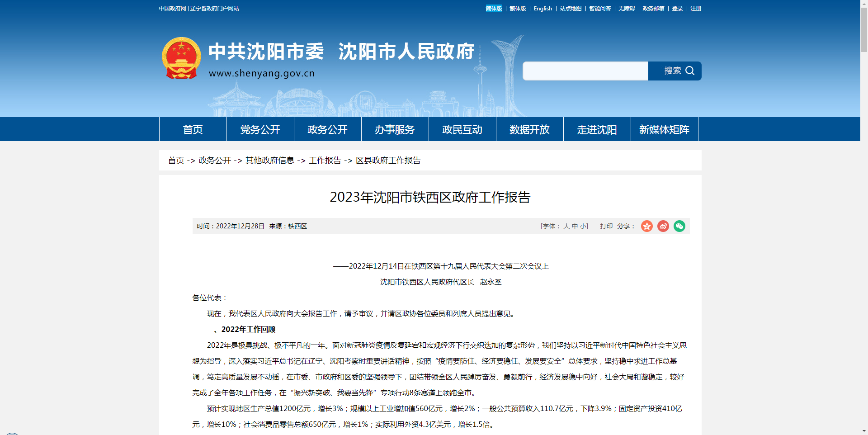Open 工作报告 breadcrumb link
Screen dimensions: 868x435
click(325, 161)
